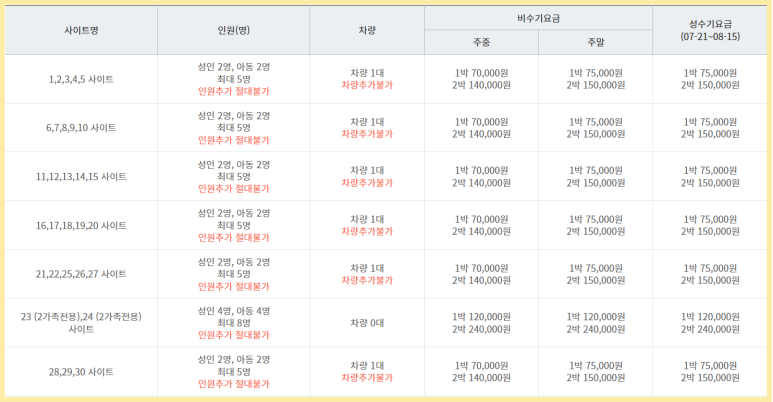The image size is (773, 402).
Task: Select the 11,12,13,14,15 사이트 row label
Action: click(81, 177)
